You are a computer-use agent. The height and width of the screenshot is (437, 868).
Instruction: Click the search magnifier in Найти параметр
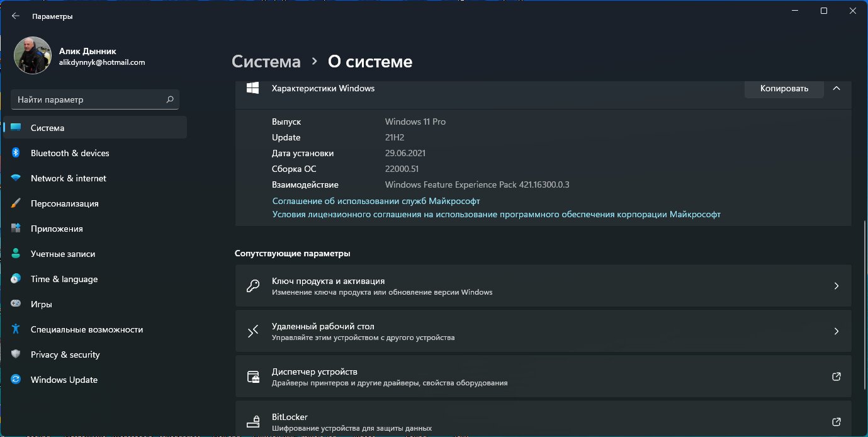(x=169, y=99)
